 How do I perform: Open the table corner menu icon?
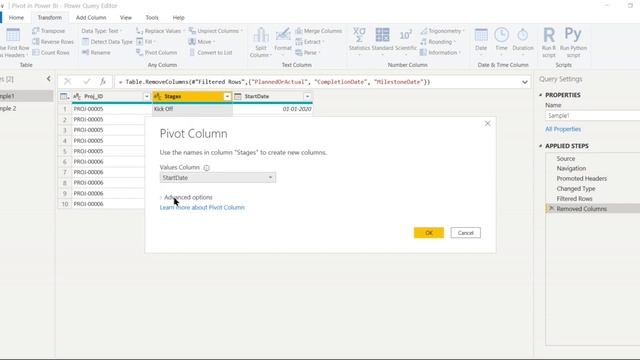[x=64, y=96]
